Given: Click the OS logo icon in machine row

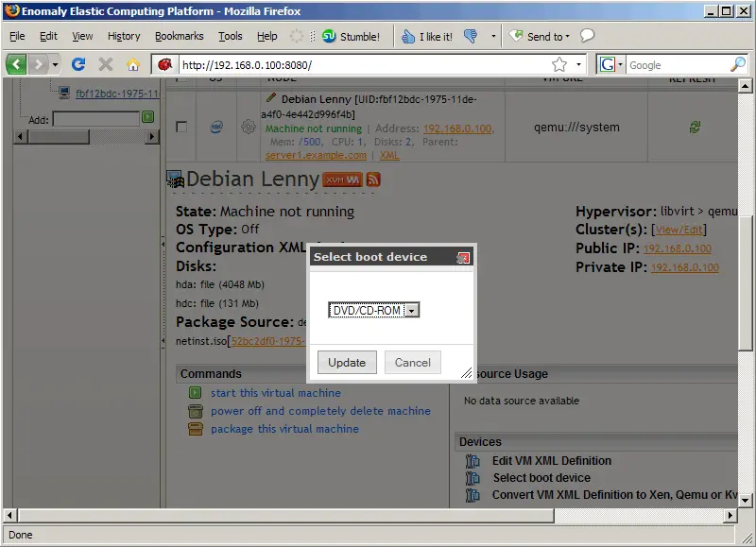Looking at the screenshot, I should click(x=216, y=128).
